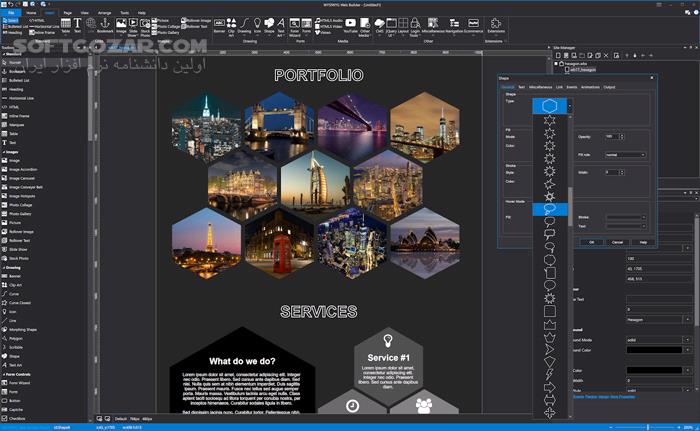The image size is (700, 431).
Task: Switch to the Arrange ribbon tab
Action: (104, 13)
